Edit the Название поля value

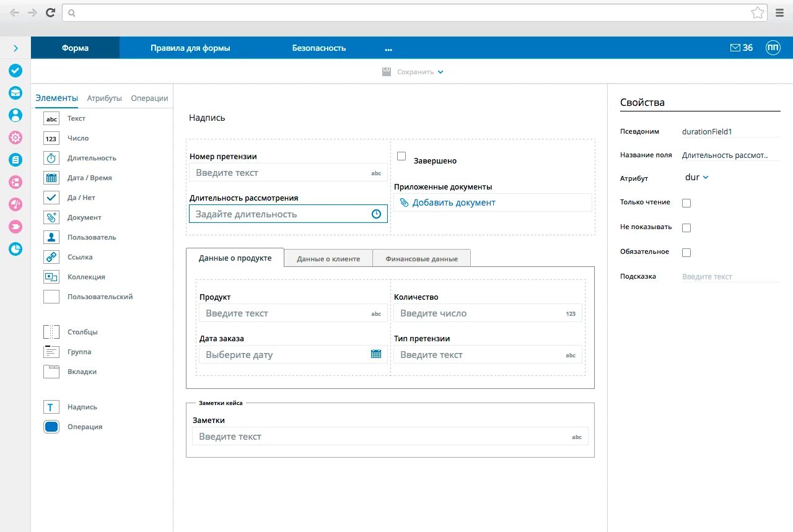click(730, 155)
